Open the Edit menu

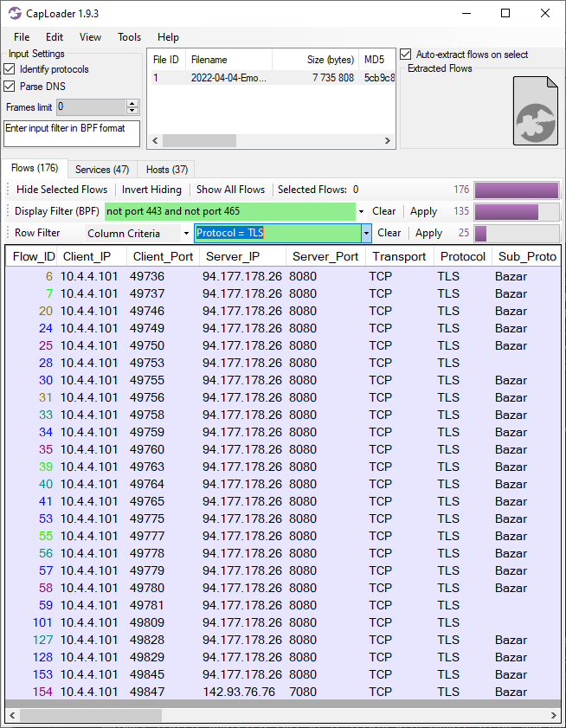(55, 37)
